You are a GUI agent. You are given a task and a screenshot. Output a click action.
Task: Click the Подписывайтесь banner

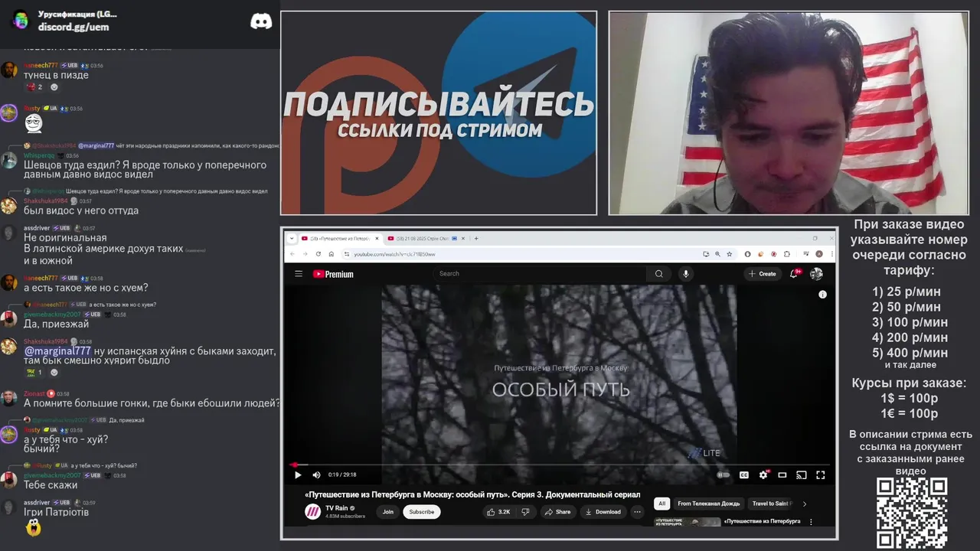(x=439, y=112)
